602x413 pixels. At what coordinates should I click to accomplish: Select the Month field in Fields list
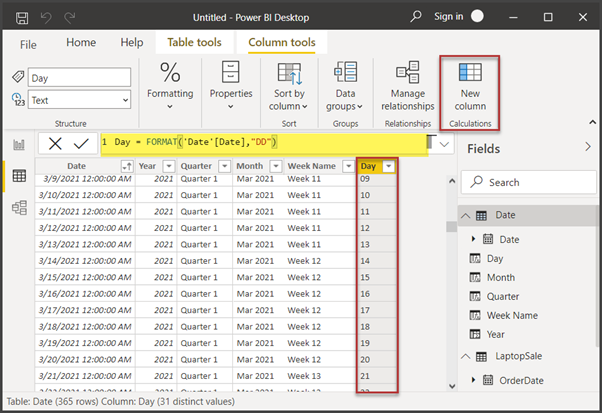pyautogui.click(x=501, y=278)
